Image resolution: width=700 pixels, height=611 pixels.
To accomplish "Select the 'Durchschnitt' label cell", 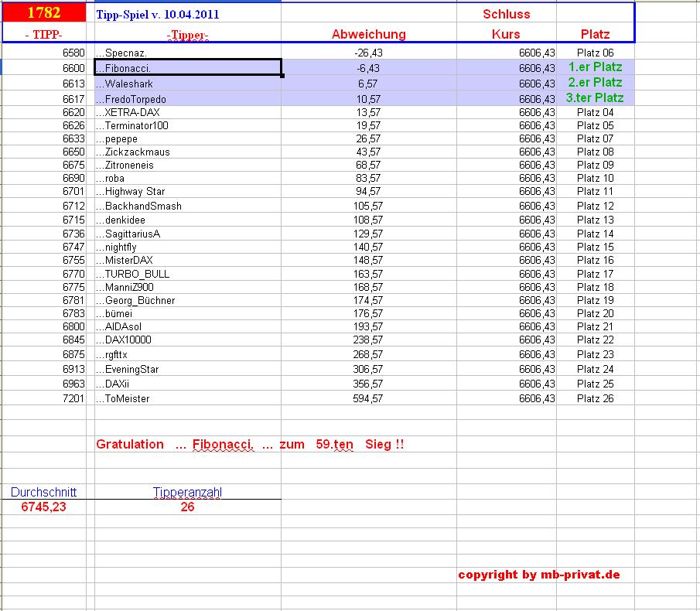I will point(44,493).
